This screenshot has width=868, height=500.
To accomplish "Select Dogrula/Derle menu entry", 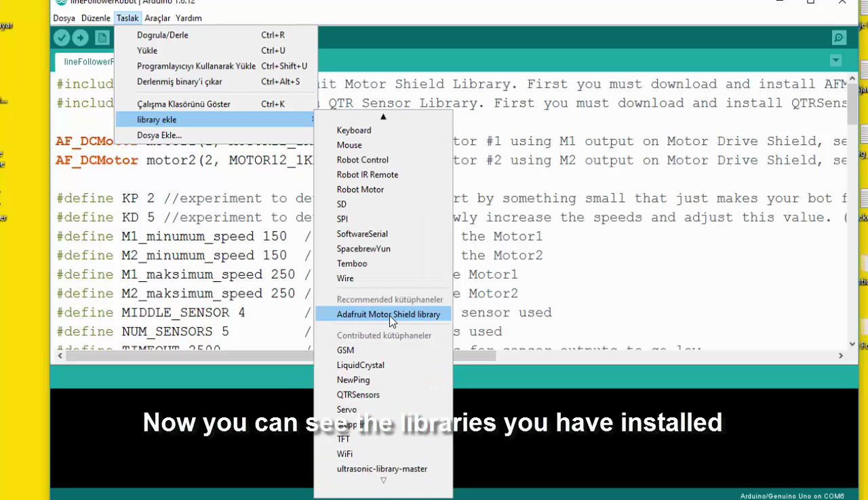I will [216, 35].
